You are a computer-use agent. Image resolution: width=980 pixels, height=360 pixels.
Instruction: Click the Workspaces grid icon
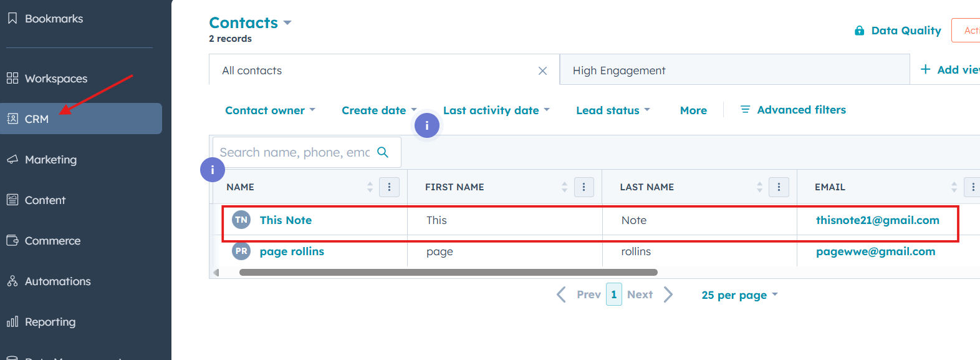point(12,78)
